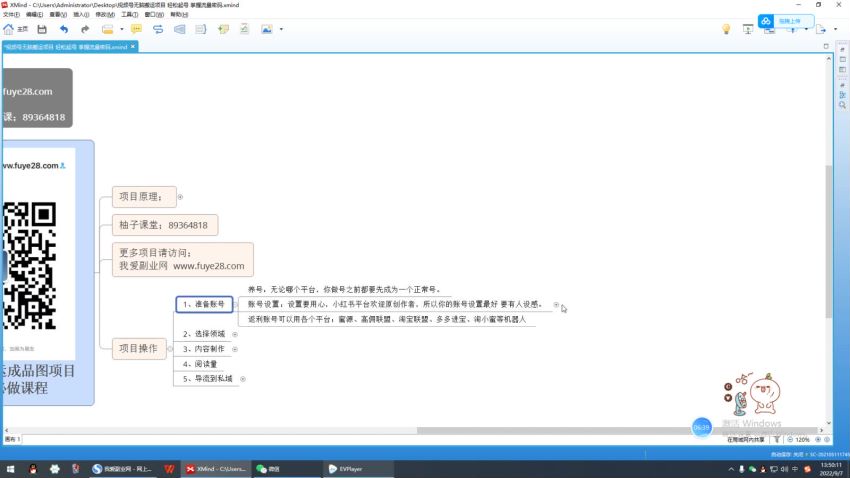Click the 在局域网内共享 status bar button
Viewport: 850px width, 478px height.
746,440
